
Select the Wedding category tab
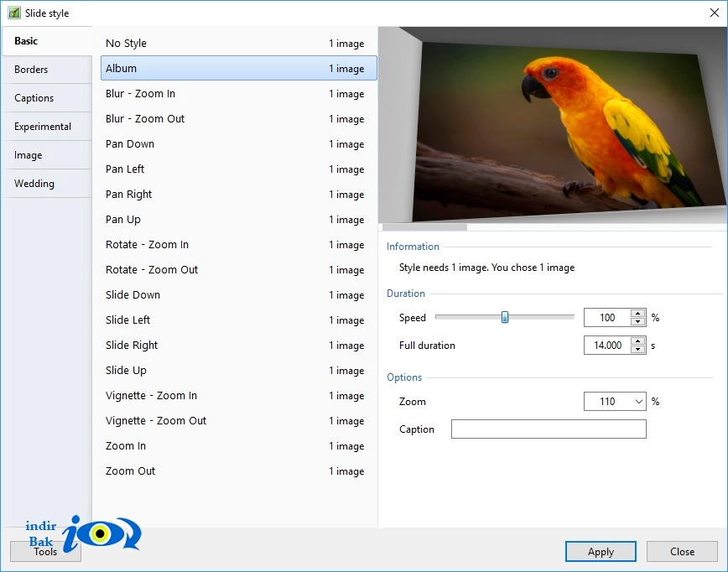tap(47, 184)
